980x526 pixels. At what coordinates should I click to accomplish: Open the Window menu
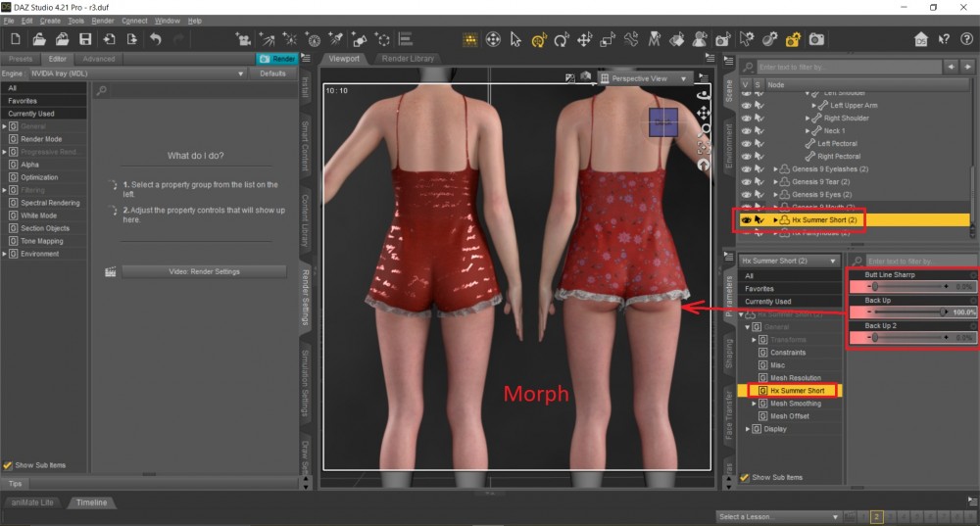(167, 21)
